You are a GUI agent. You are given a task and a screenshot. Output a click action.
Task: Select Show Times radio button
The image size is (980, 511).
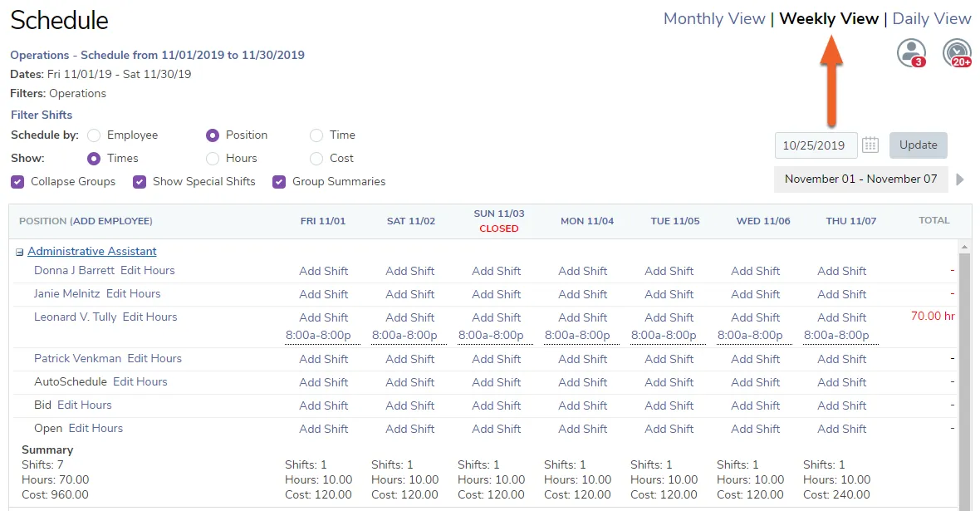[94, 159]
